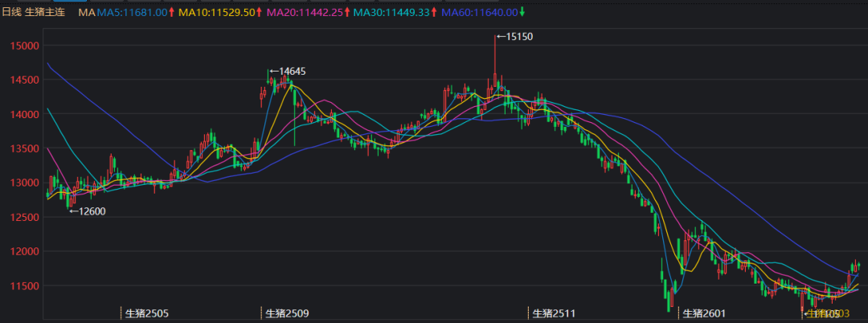Click the up arrow next to MA10 value

point(260,13)
